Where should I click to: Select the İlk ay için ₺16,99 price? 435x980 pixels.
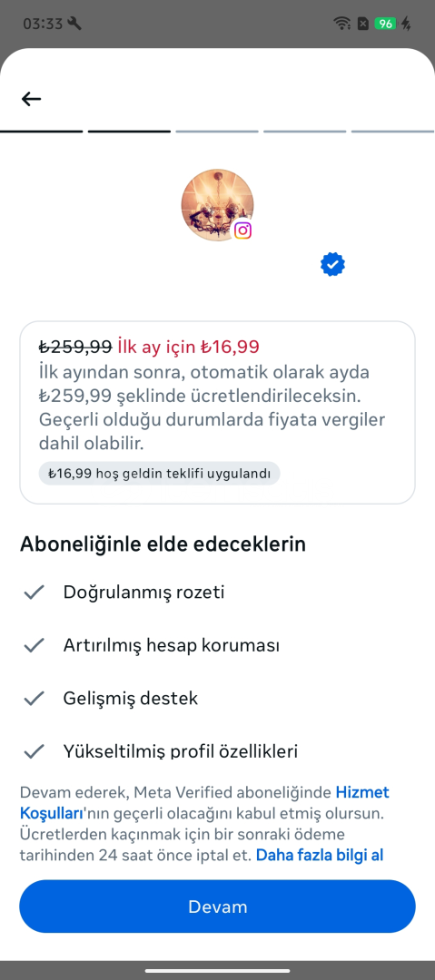point(188,347)
